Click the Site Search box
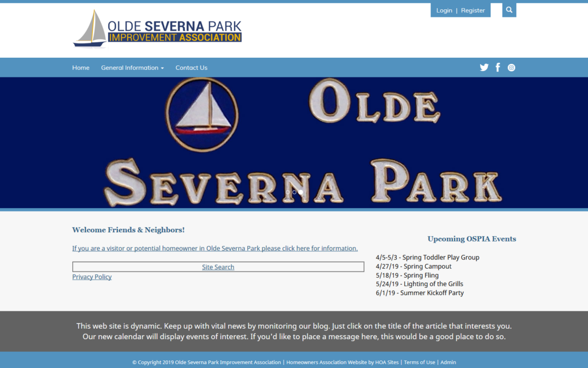588x368 pixels. [218, 267]
